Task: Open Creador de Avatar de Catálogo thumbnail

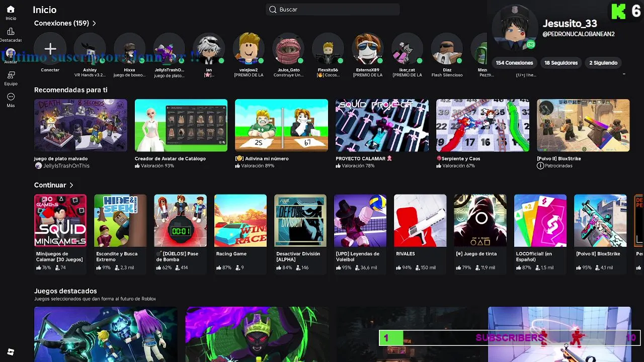Action: click(x=181, y=125)
